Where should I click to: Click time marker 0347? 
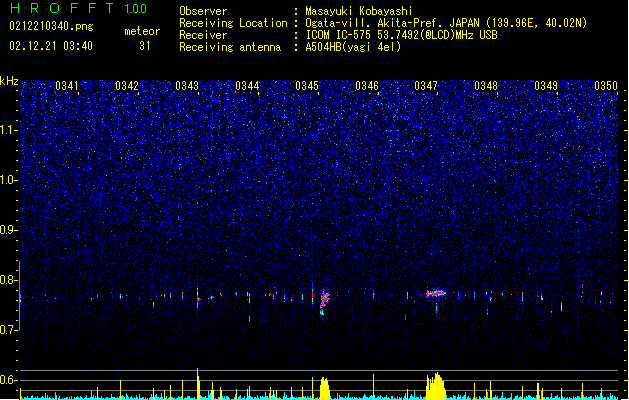pyautogui.click(x=426, y=86)
